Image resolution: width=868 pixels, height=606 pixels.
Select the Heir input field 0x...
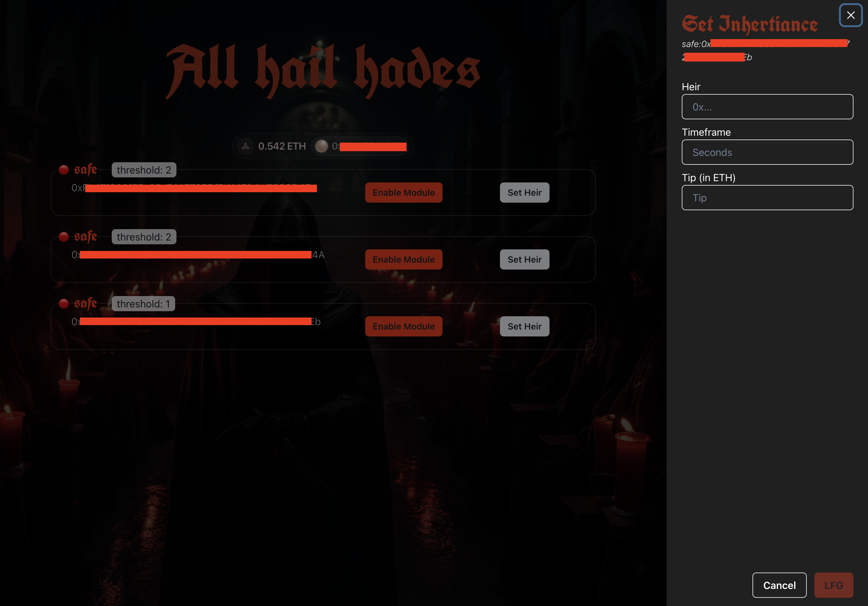pyautogui.click(x=767, y=106)
